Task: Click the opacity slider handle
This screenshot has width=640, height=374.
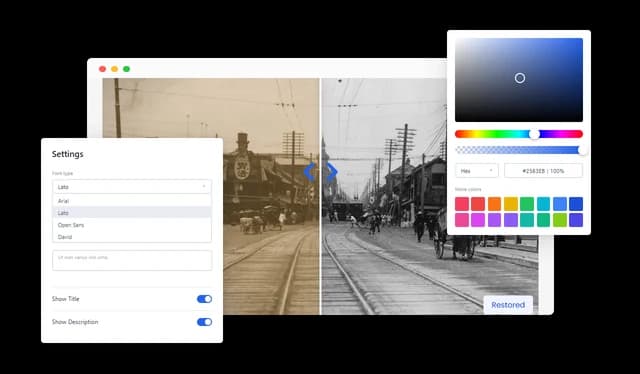Action: 582,150
